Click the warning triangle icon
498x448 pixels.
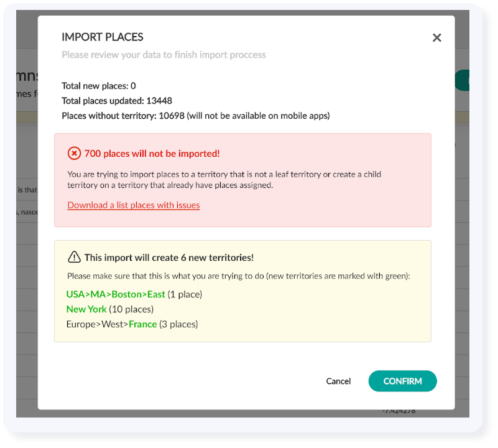pyautogui.click(x=74, y=257)
